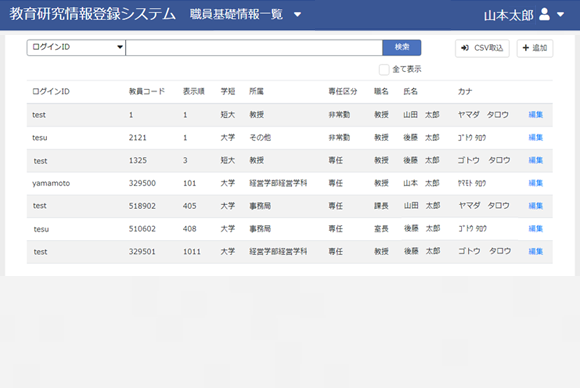The height and width of the screenshot is (388, 580).
Task: Click the 山本太郎 user name
Action: [x=509, y=16]
